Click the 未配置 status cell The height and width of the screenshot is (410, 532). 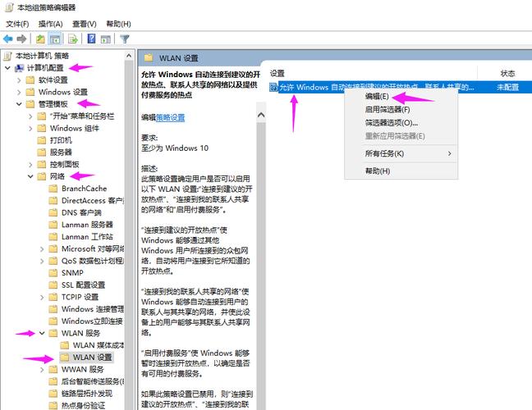tap(507, 87)
